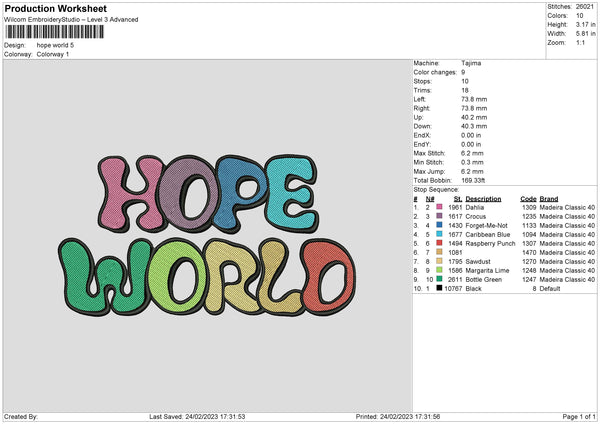The height and width of the screenshot is (424, 600).
Task: Click the 'Default' brand in Black row
Action: [x=550, y=289]
